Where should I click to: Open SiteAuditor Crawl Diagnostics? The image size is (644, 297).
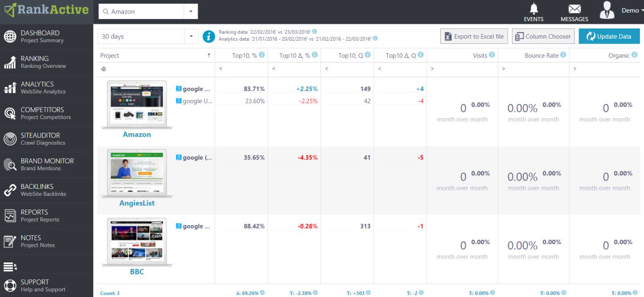(x=46, y=139)
